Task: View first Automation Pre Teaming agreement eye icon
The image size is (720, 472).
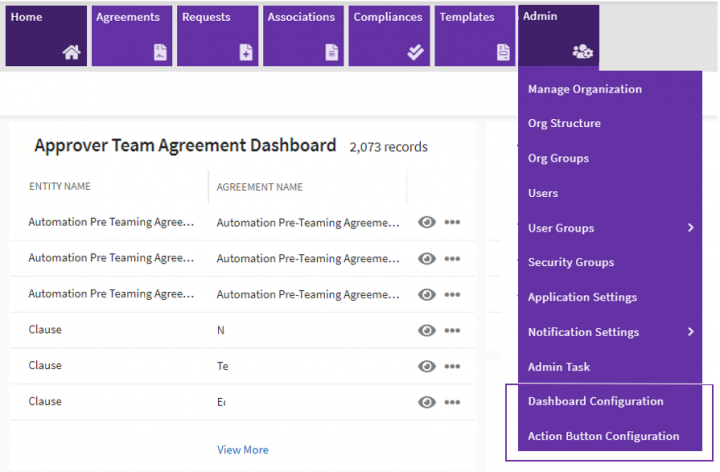Action: (427, 222)
